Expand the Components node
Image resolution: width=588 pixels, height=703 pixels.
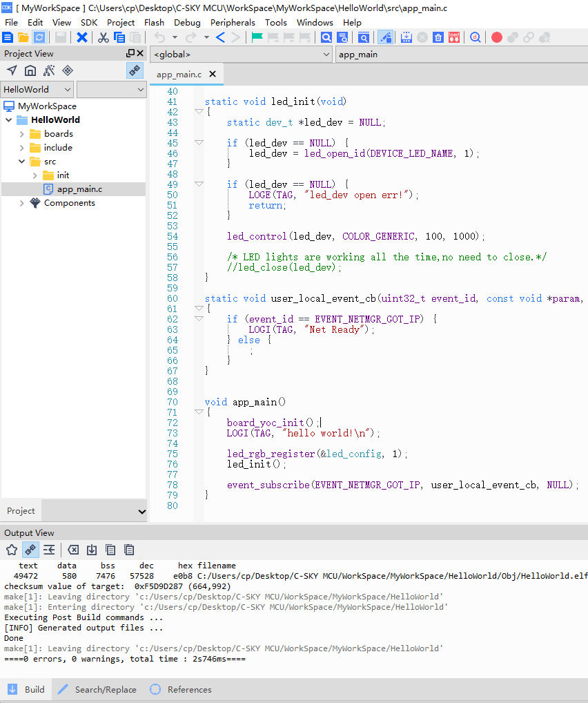[x=21, y=203]
